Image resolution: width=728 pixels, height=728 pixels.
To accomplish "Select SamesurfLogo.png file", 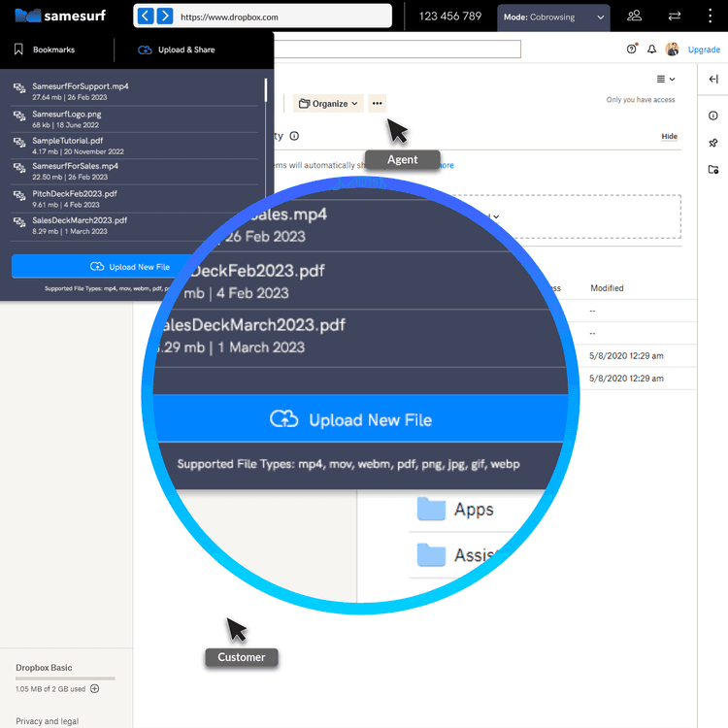I will (135, 118).
